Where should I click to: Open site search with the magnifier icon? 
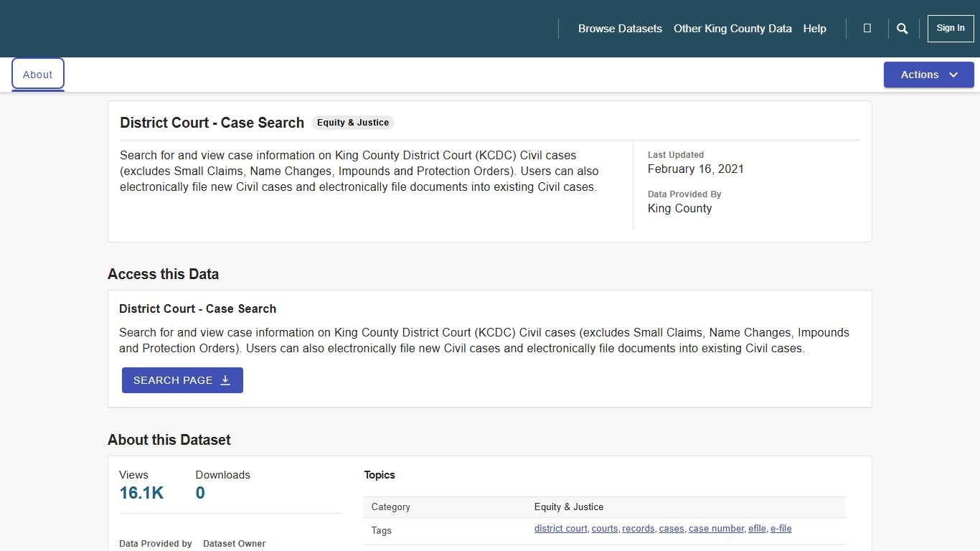902,28
